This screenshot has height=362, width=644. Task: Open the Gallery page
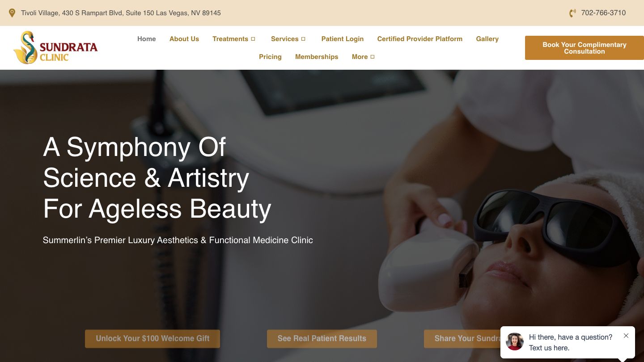[487, 39]
